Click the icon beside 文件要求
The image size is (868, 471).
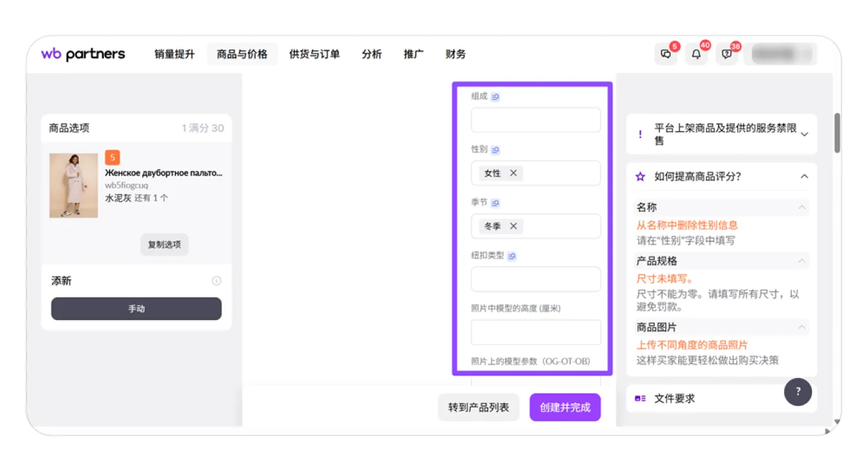pos(640,399)
